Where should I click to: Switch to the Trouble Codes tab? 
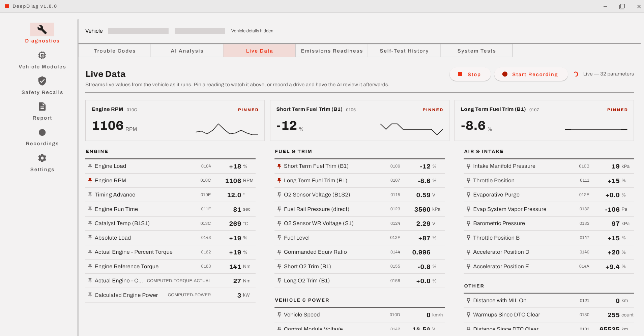click(x=115, y=51)
